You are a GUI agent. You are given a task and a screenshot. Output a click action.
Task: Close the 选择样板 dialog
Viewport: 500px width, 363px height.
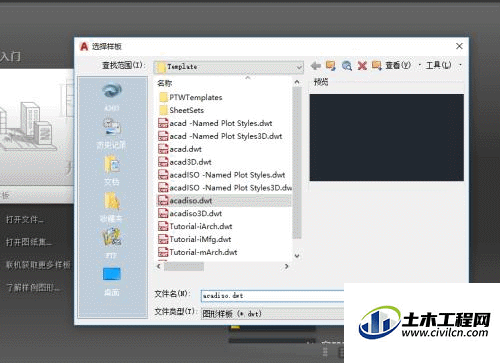pyautogui.click(x=459, y=46)
